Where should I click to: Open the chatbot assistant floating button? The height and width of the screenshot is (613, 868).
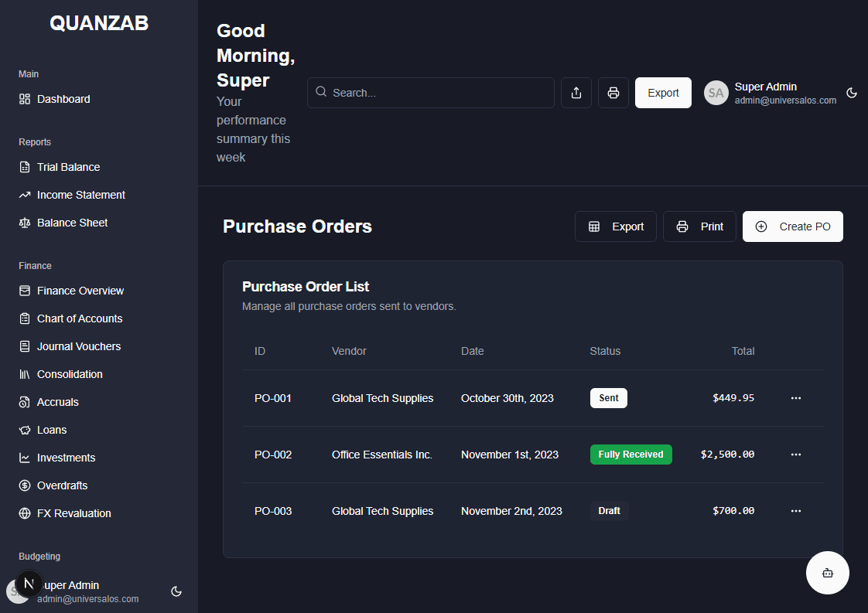point(828,573)
